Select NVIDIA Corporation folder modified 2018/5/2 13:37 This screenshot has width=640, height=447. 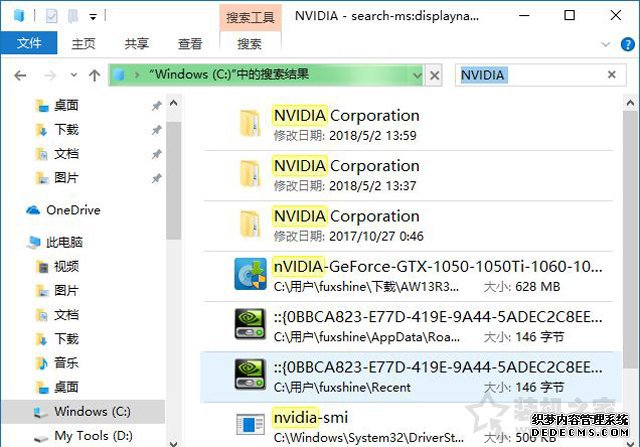click(408, 175)
